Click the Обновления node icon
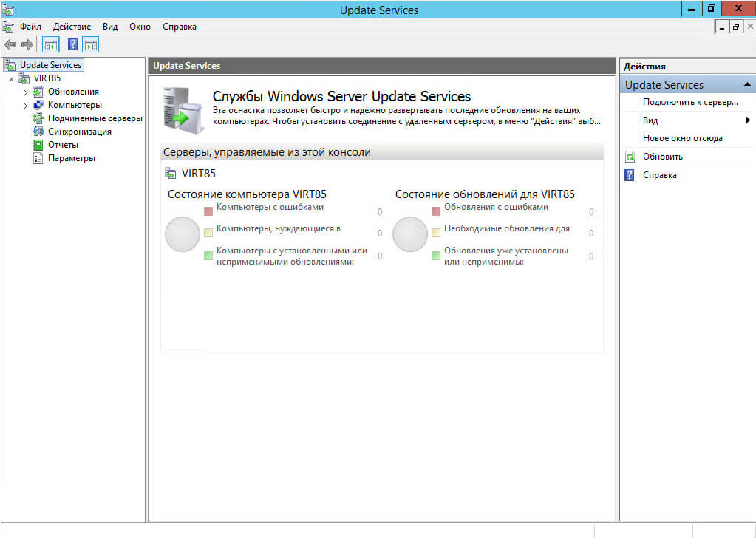This screenshot has height=538, width=756. click(x=38, y=92)
